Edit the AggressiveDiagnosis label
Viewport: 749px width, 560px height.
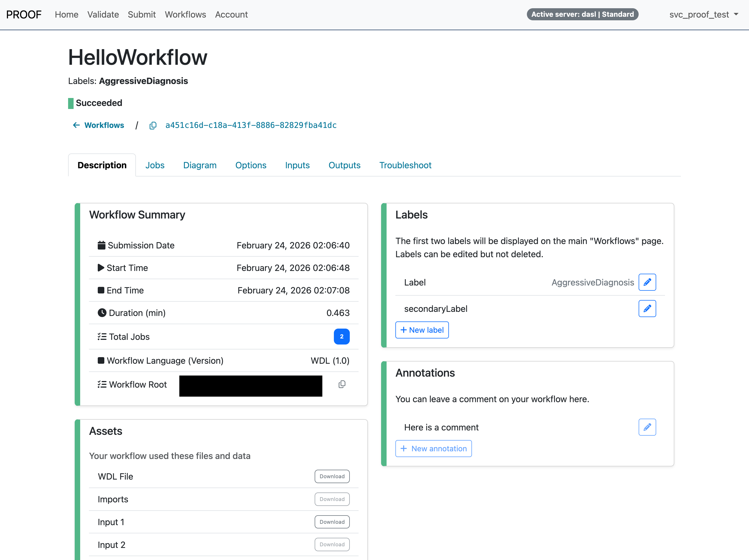pos(647,282)
